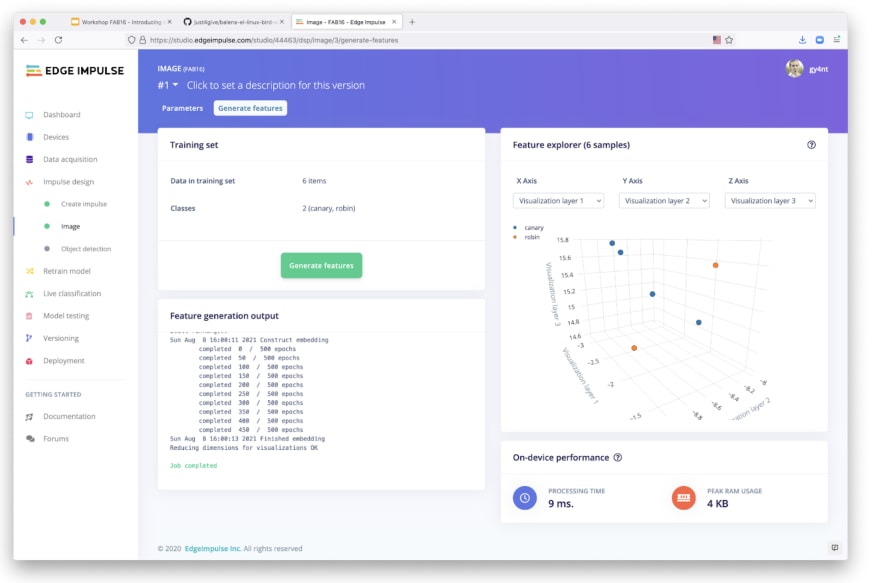Click the lock icon in address bar

point(143,40)
